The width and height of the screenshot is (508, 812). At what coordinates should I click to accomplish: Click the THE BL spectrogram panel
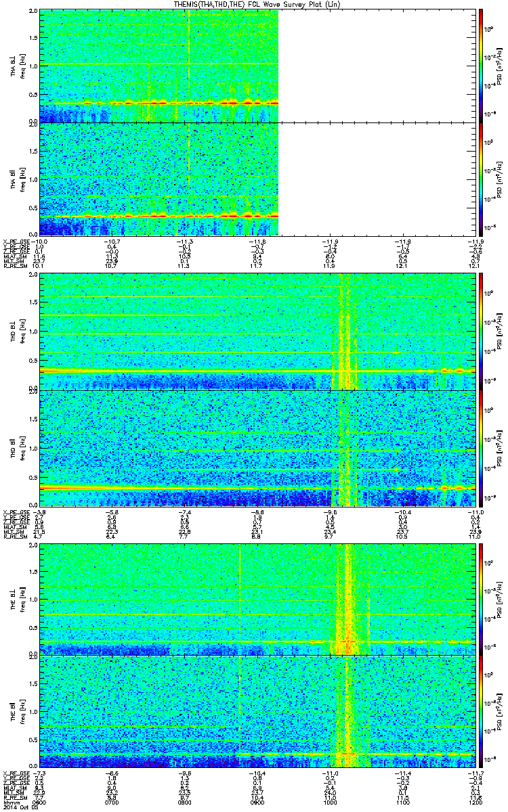pos(256,599)
